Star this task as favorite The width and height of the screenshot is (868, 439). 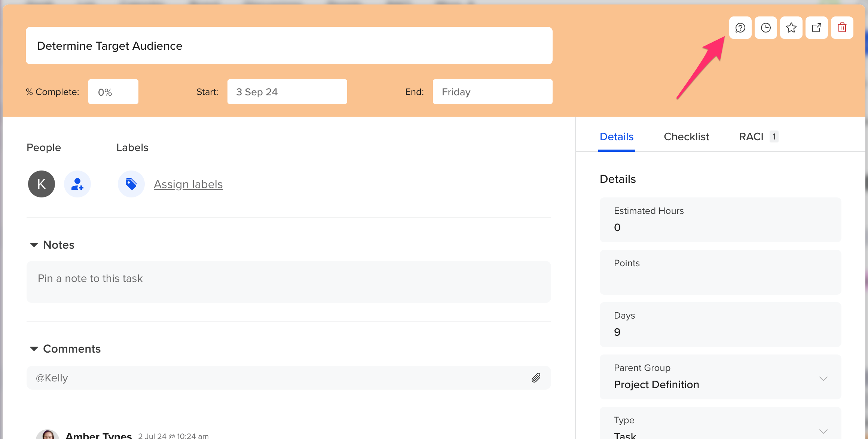[791, 28]
